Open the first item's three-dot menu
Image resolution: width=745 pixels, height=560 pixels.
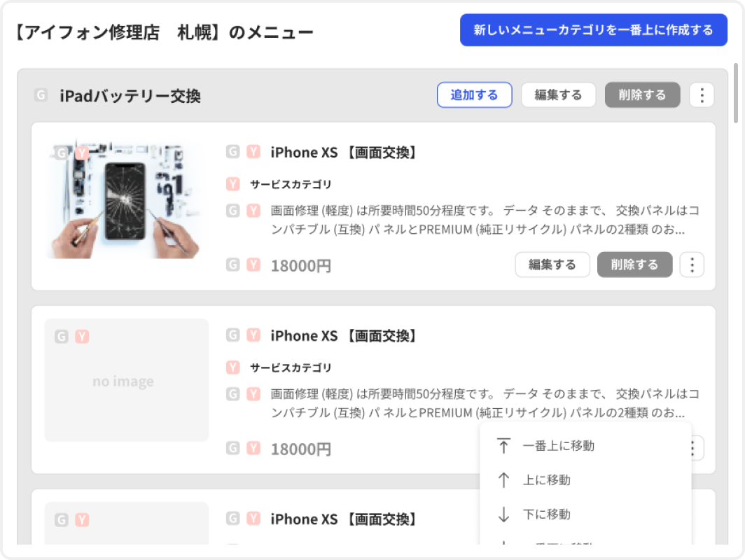click(x=692, y=265)
